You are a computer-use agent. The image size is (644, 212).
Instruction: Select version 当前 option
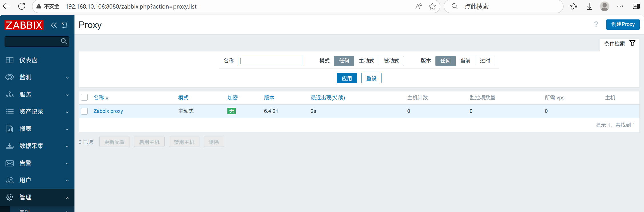tap(465, 61)
